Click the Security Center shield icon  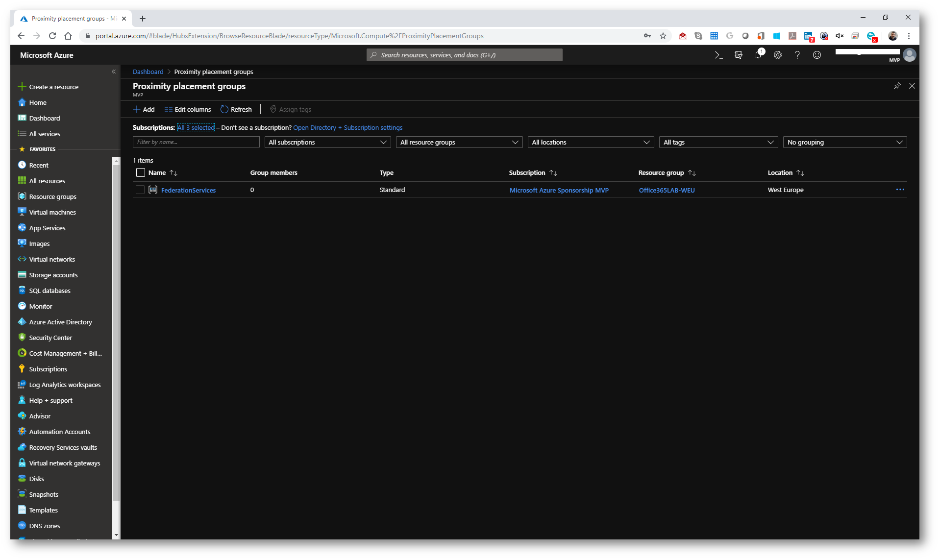[22, 338]
